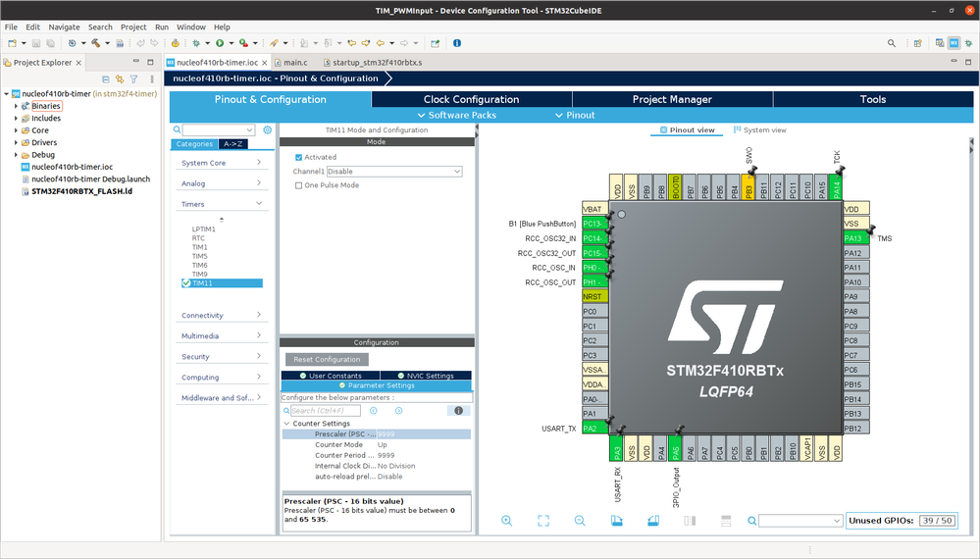Rotate the chip clockwise icon
The image size is (980, 559).
pyautogui.click(x=616, y=521)
